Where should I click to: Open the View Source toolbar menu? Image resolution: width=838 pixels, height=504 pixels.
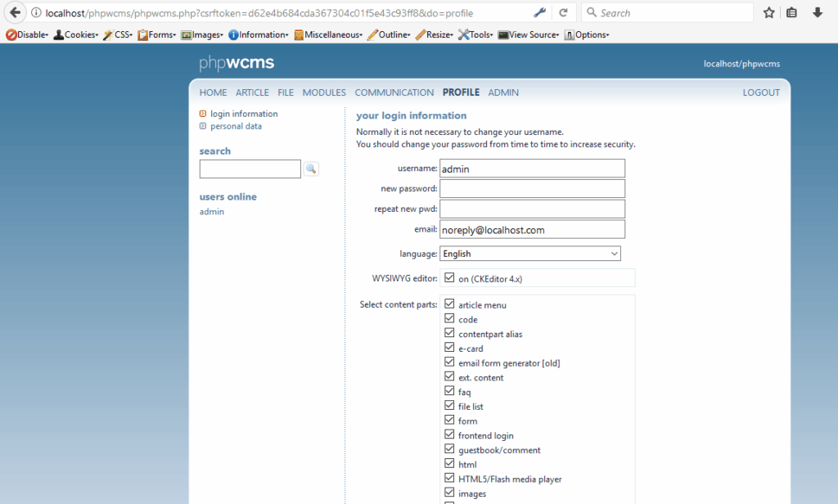pos(529,34)
